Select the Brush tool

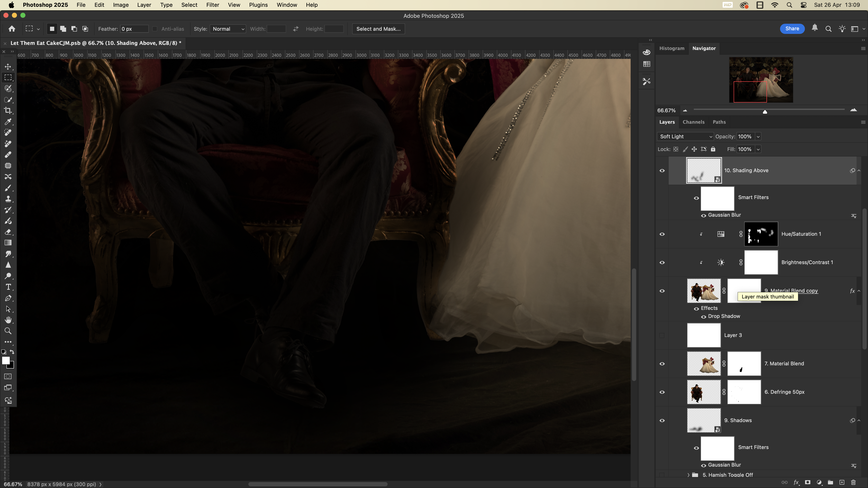coord(8,188)
